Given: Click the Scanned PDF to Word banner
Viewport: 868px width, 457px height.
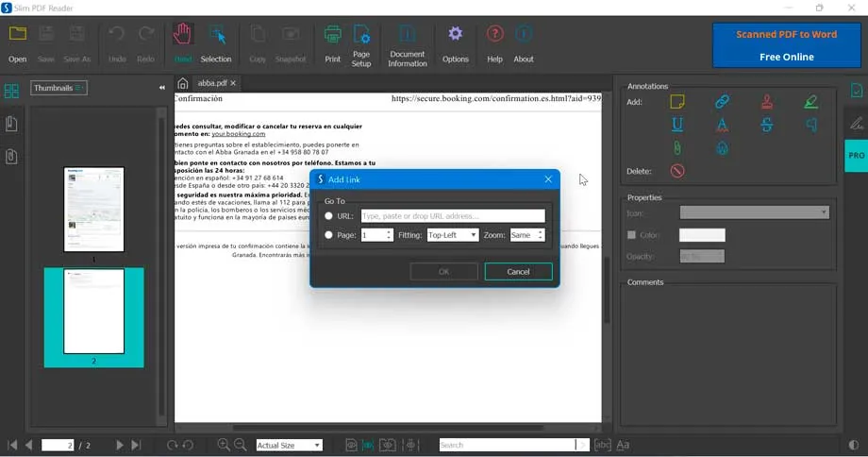Looking at the screenshot, I should pos(786,45).
